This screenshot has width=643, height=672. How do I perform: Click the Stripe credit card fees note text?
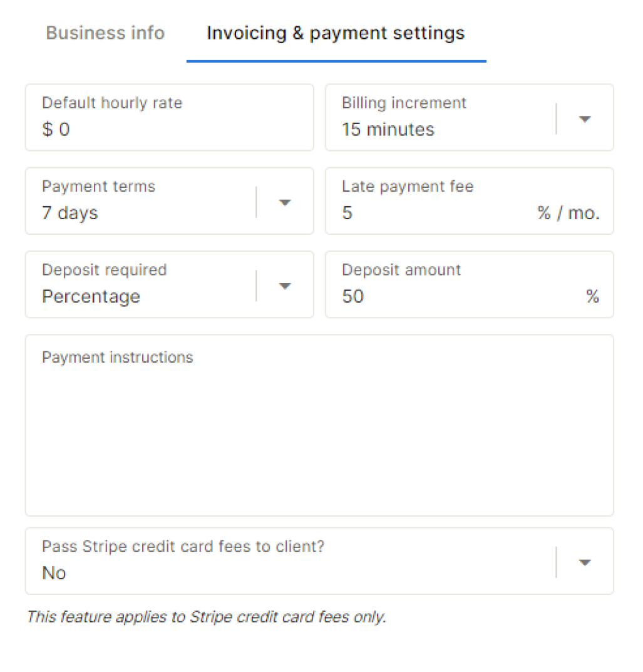pos(207,617)
